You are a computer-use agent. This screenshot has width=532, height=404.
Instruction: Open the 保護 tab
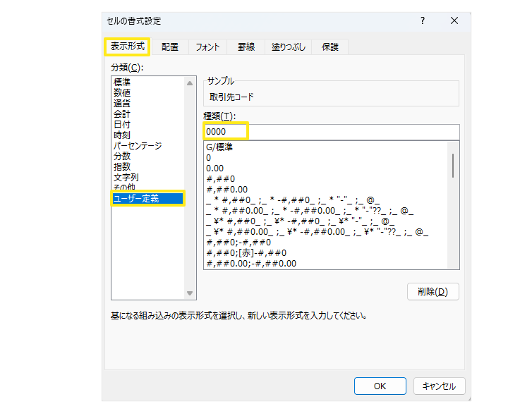[330, 47]
